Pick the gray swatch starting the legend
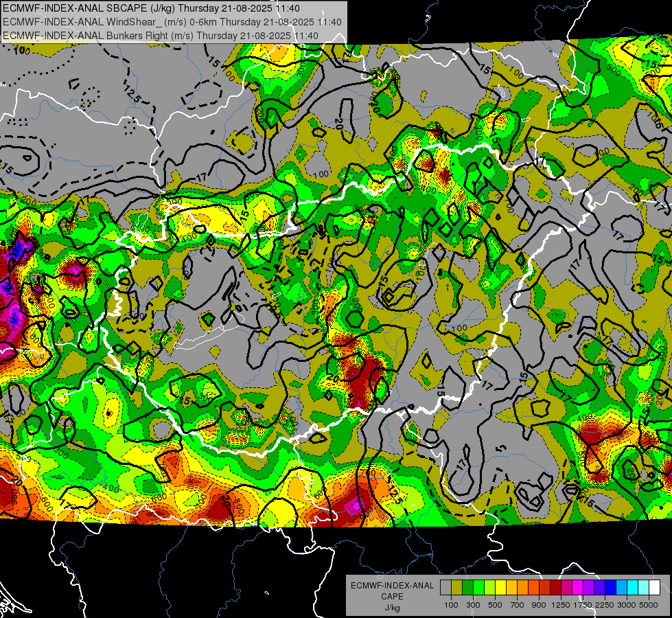 pos(445,588)
